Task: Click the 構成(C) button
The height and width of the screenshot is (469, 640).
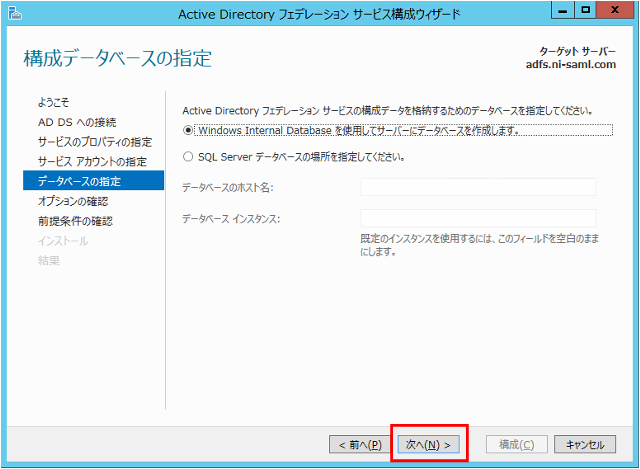Action: (x=516, y=444)
